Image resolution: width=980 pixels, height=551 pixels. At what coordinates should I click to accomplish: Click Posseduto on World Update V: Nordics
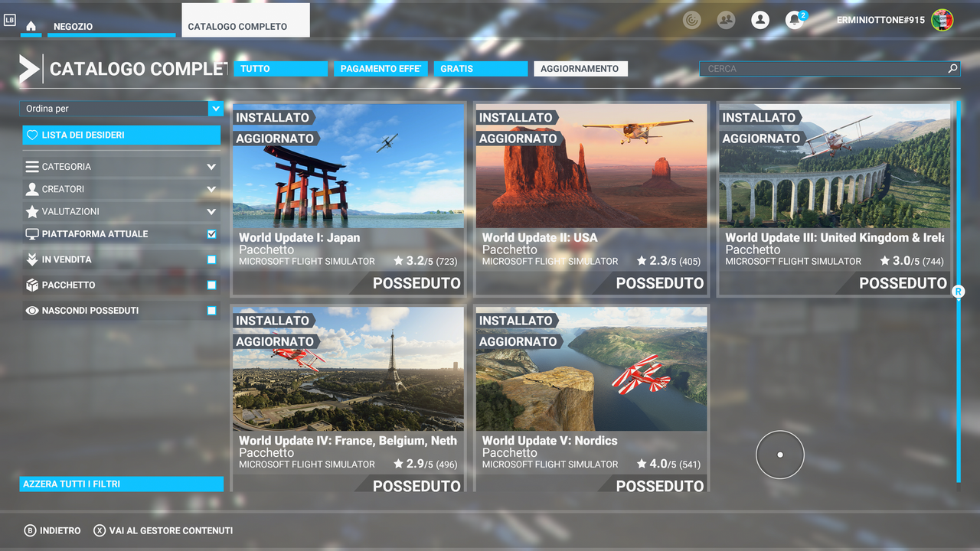coord(660,485)
